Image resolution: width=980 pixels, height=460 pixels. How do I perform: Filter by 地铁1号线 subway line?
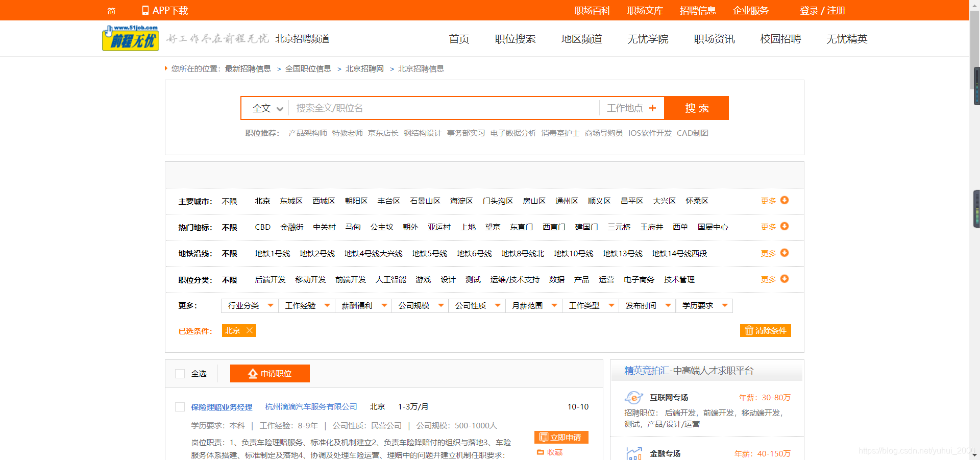pos(272,254)
